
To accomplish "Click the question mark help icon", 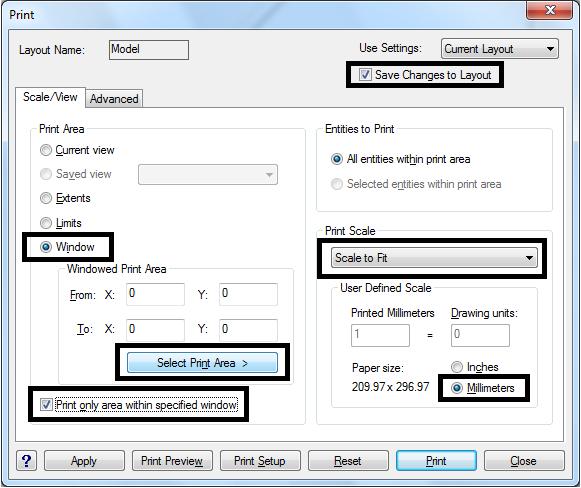I will (x=26, y=461).
